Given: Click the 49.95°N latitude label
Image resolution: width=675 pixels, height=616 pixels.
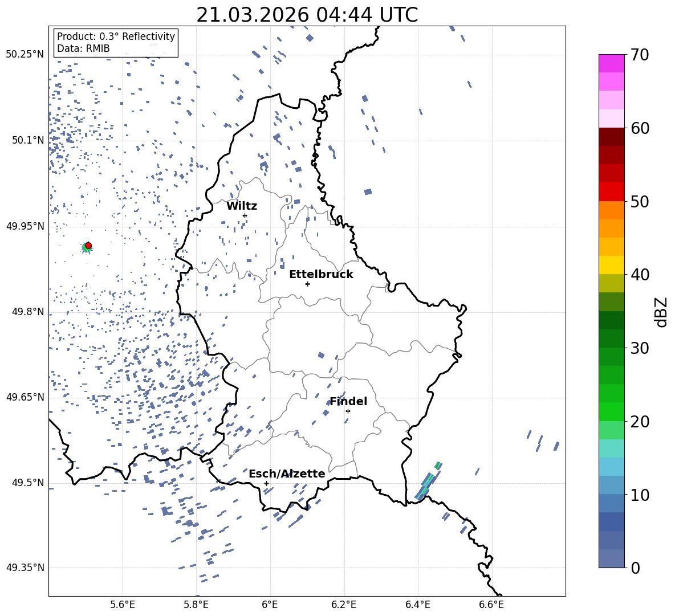Looking at the screenshot, I should click(25, 226).
